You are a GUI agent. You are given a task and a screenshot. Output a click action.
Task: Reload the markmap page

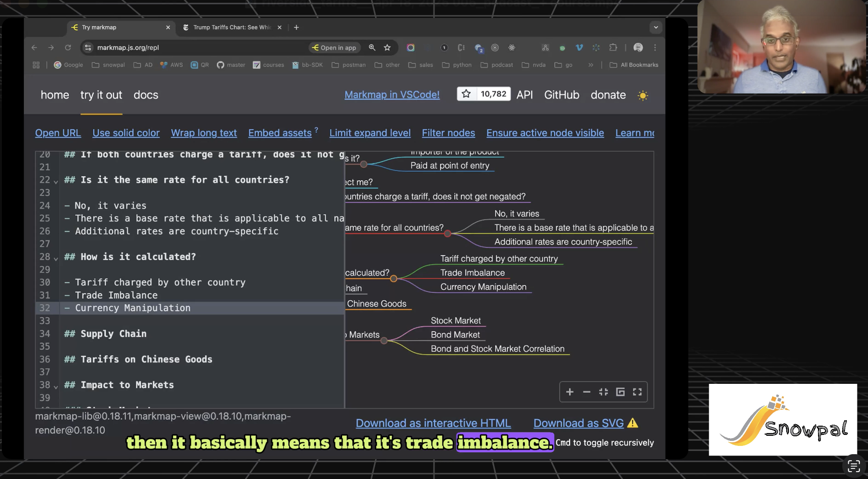pos(68,47)
